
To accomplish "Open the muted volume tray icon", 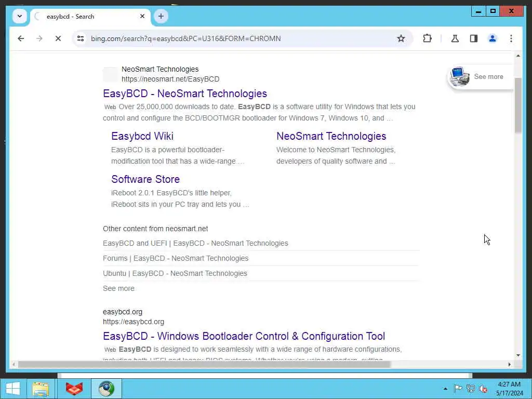I will (483, 389).
